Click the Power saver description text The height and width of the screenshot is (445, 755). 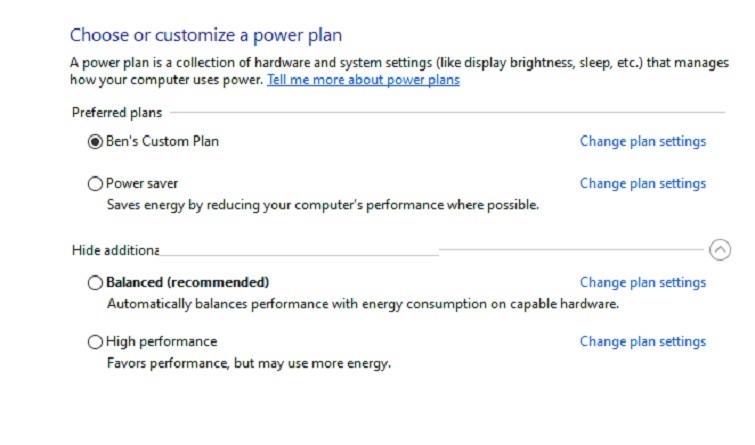322,205
